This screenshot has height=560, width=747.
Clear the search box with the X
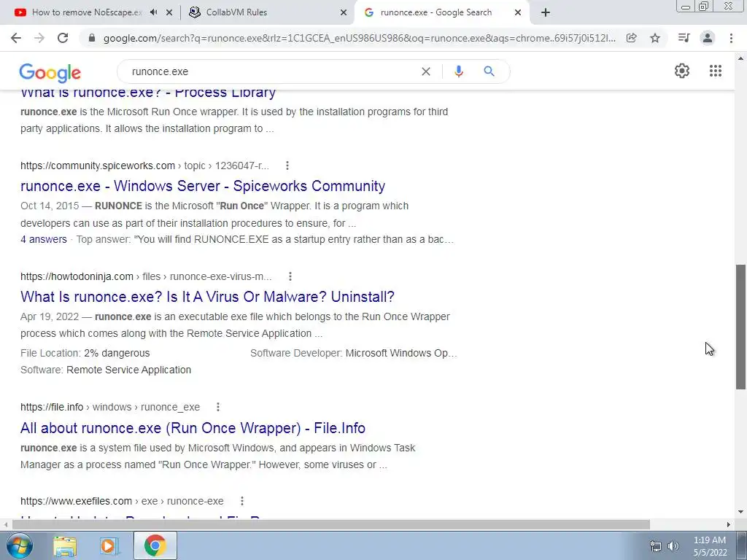pos(426,71)
